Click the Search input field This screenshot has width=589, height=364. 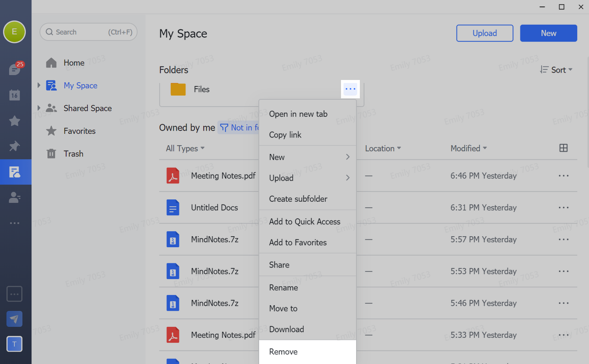[x=87, y=32]
